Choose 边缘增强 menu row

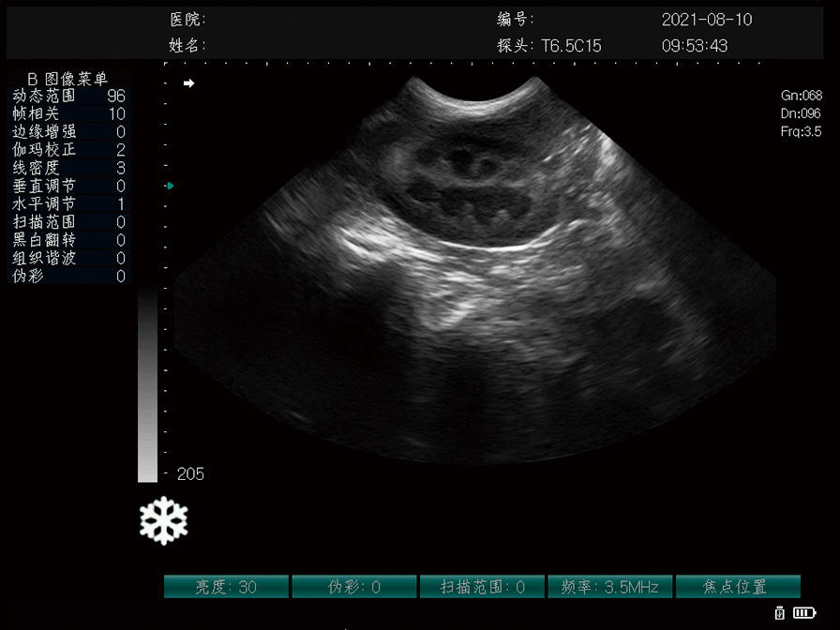coord(68,132)
